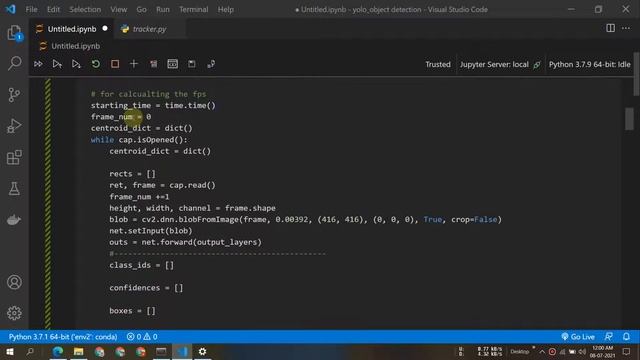Click the unsaved dot on Untitled.ipynb tab
The width and height of the screenshot is (640, 360).
pos(105,29)
